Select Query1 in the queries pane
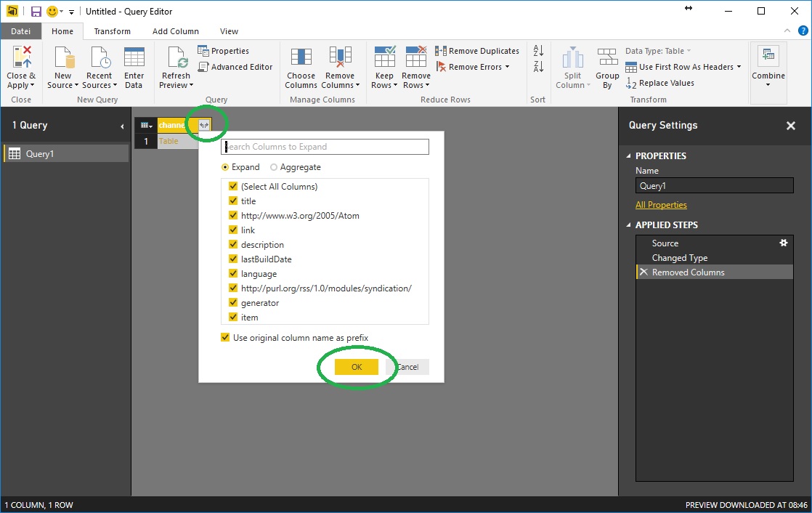812x513 pixels. coord(40,153)
